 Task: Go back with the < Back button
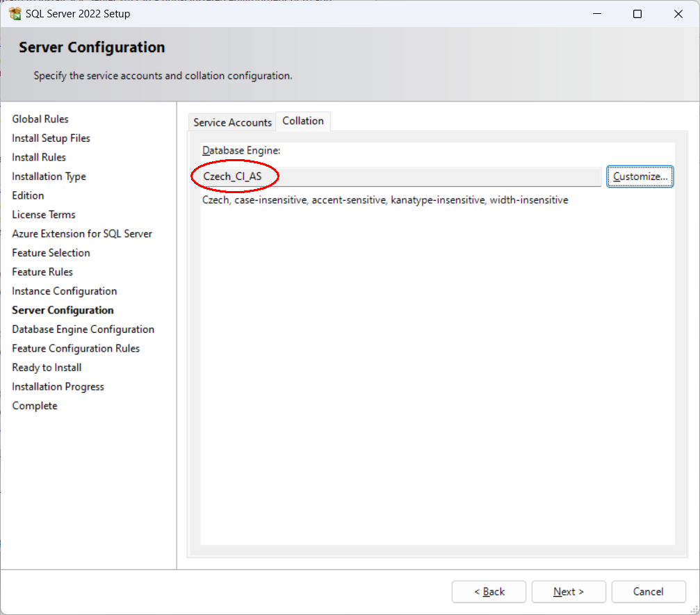tap(489, 591)
